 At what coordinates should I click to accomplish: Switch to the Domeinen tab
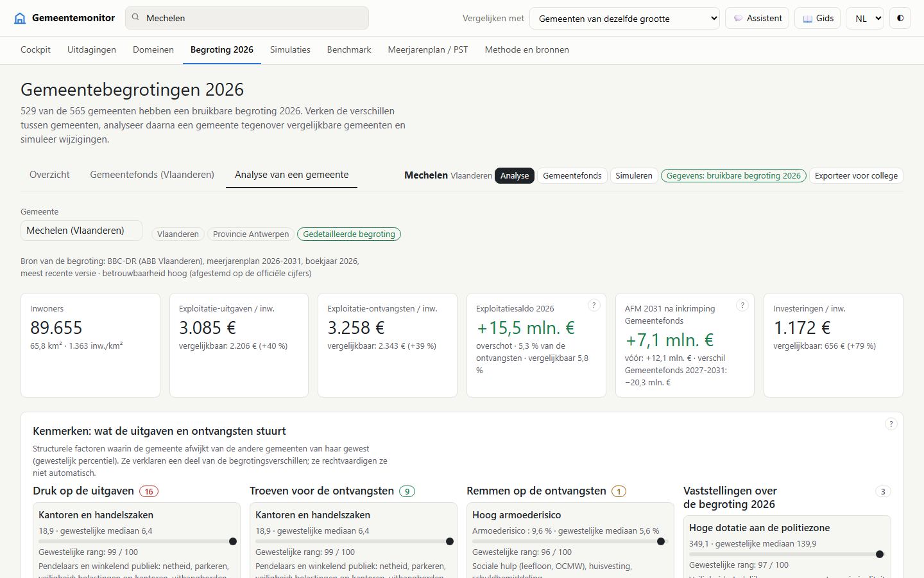click(153, 49)
